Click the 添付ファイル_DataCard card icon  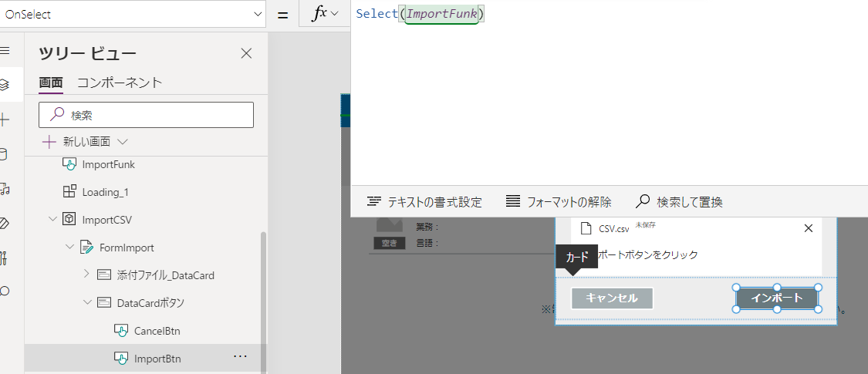pyautogui.click(x=103, y=275)
